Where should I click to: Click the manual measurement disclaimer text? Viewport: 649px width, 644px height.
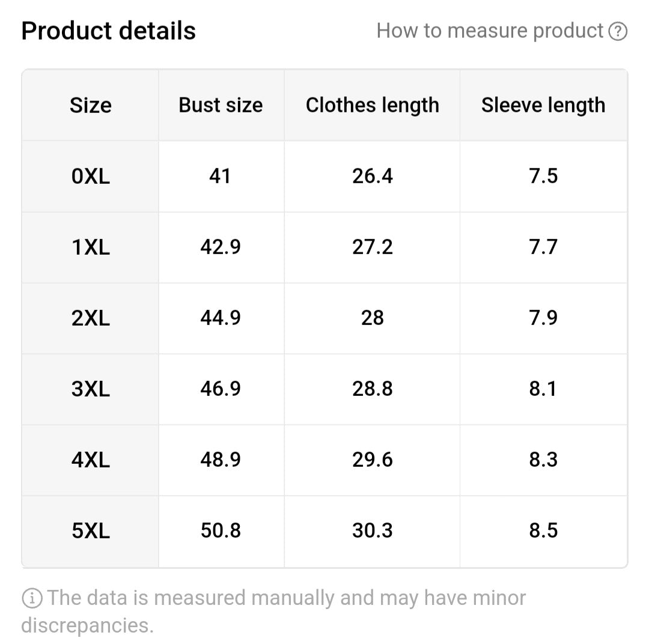pos(273,611)
